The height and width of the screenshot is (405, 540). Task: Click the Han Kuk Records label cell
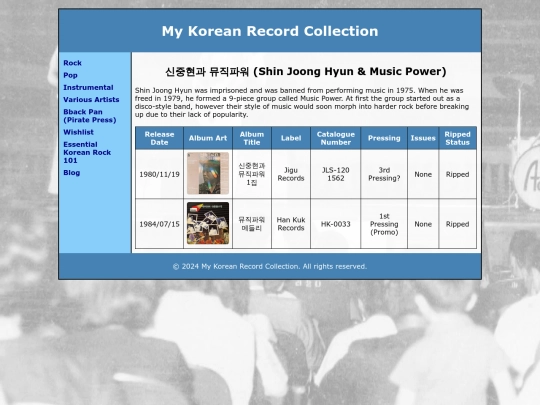click(291, 224)
